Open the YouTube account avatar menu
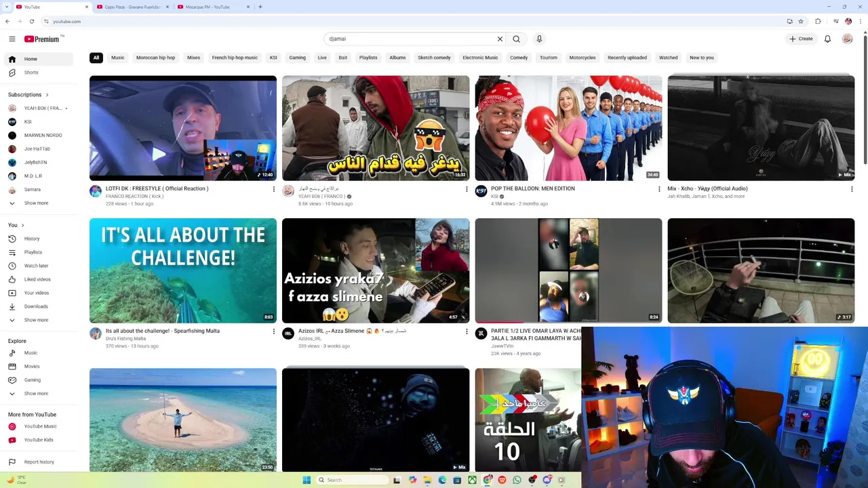Viewport: 868px width, 488px height. tap(847, 39)
